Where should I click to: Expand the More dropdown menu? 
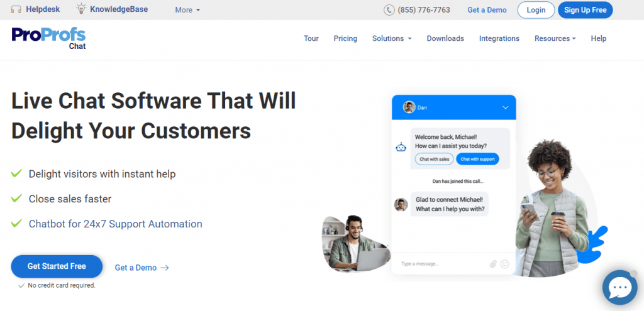coord(187,10)
